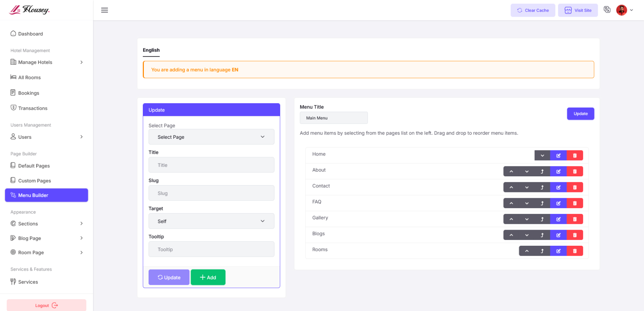Viewport: 644px width, 311px height.
Task: Click the green Add button
Action: [208, 277]
